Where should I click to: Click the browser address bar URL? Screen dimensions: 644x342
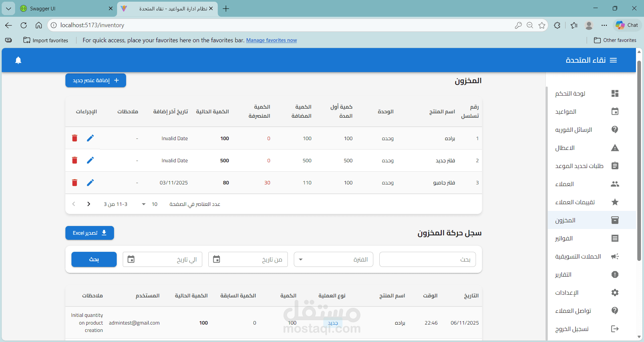coord(92,25)
